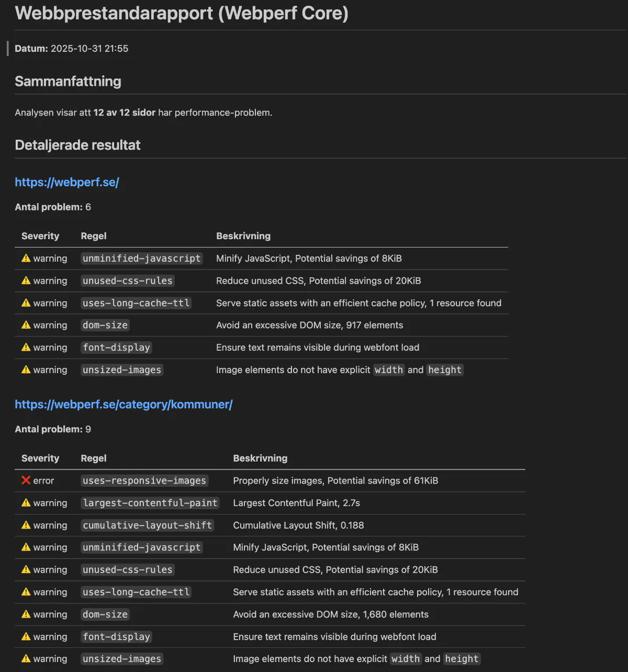Select the uses-long-cache-ttl rule badge

(x=136, y=303)
